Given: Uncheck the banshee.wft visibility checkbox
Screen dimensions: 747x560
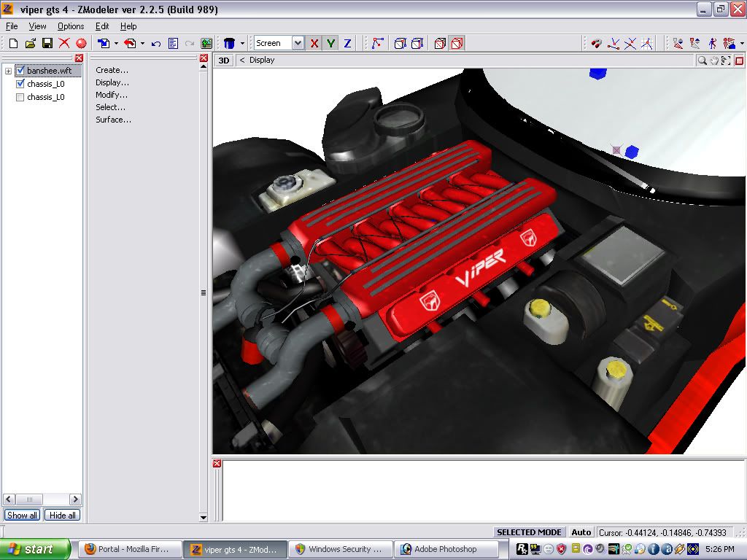Looking at the screenshot, I should pyautogui.click(x=20, y=71).
